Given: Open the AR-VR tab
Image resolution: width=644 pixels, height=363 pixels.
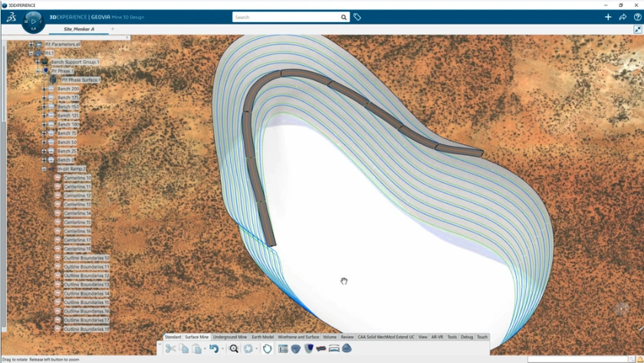Looking at the screenshot, I should click(437, 337).
